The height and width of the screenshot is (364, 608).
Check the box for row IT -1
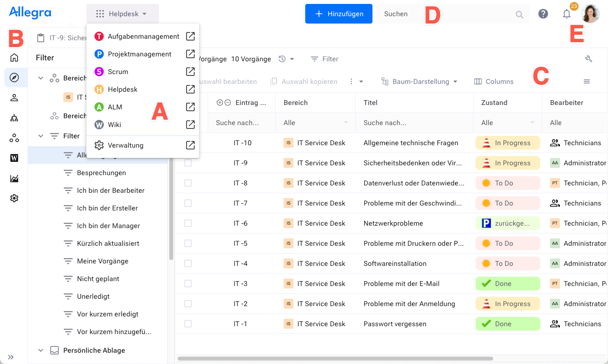point(188,324)
